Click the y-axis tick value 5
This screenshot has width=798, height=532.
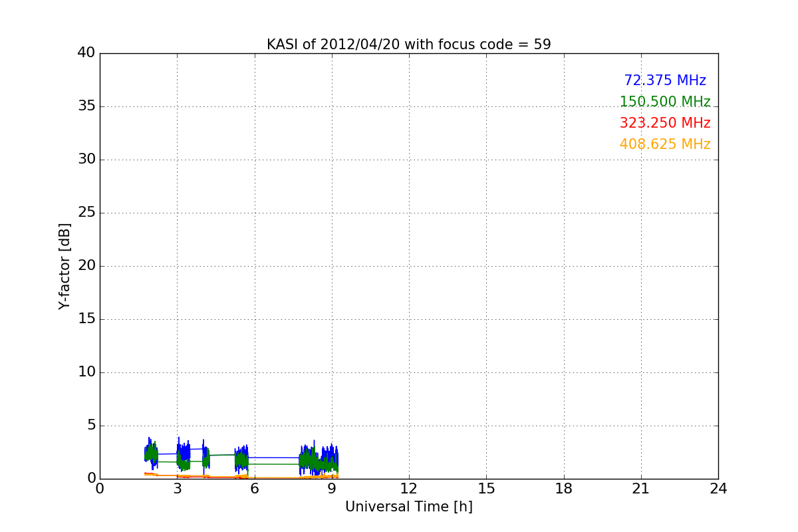(91, 426)
